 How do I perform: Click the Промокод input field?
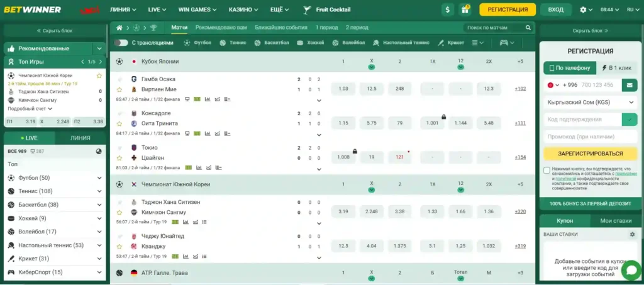[x=591, y=137]
